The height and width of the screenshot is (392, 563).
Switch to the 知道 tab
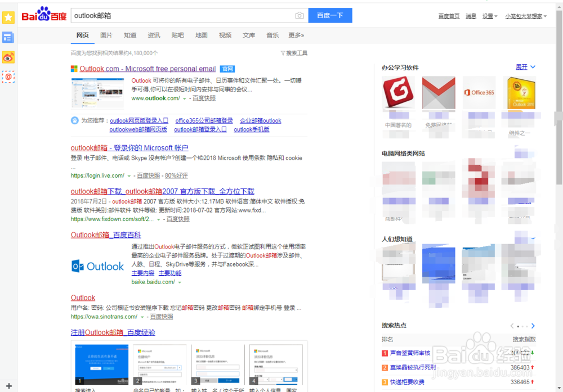[130, 35]
